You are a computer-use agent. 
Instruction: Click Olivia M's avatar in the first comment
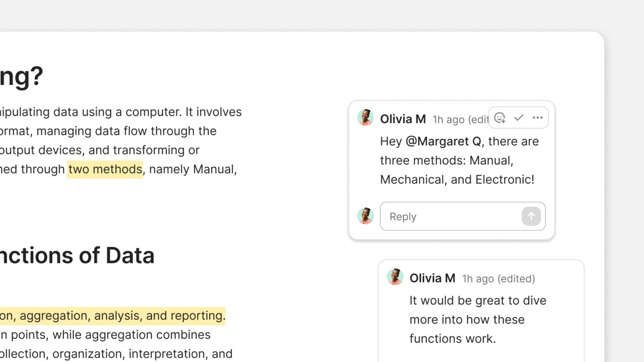click(x=365, y=118)
